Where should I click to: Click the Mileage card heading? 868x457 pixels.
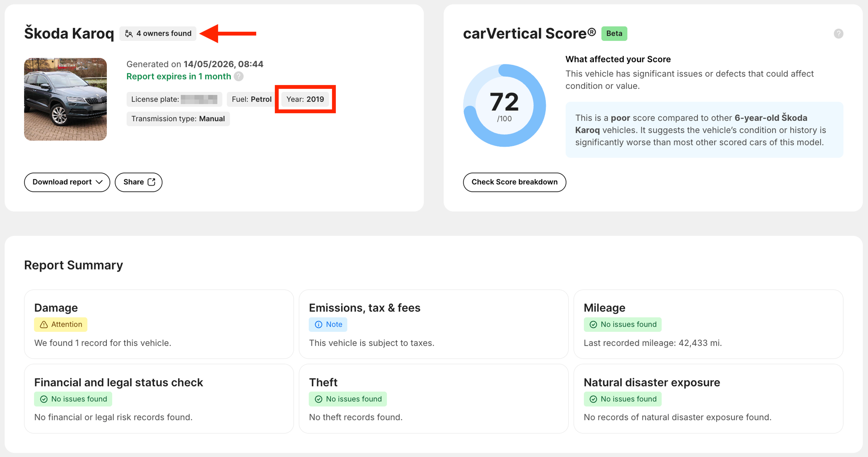pos(604,308)
